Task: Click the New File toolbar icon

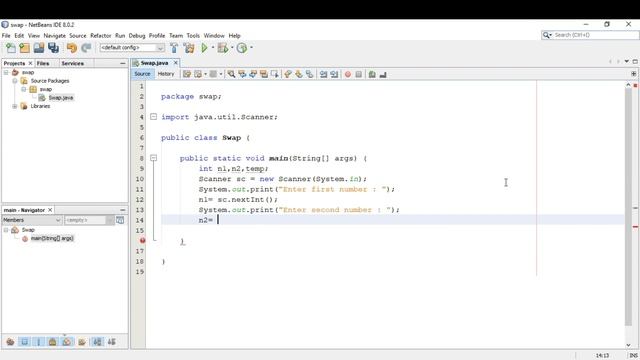Action: (x=11, y=48)
